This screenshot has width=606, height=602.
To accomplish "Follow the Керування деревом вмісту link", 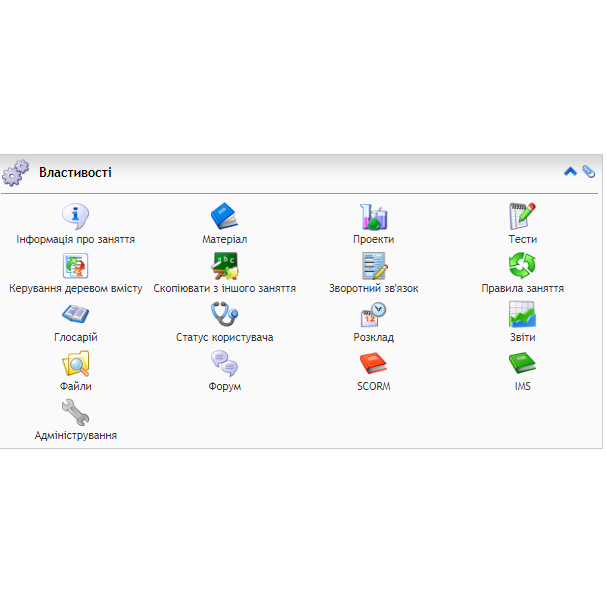I will 75,289.
